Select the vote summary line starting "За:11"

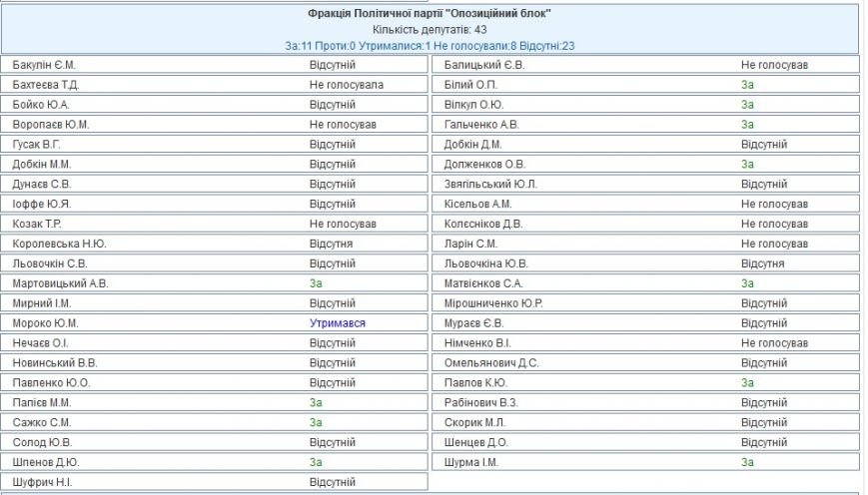point(430,46)
